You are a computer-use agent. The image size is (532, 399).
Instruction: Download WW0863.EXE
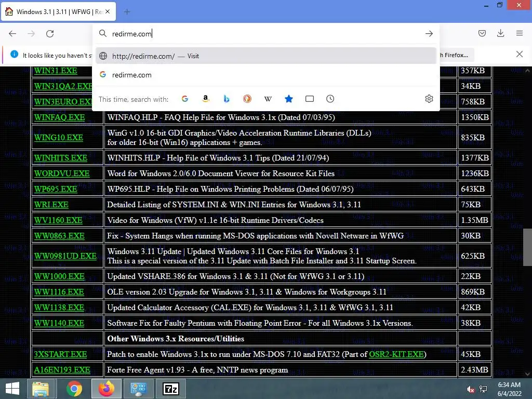[59, 236]
